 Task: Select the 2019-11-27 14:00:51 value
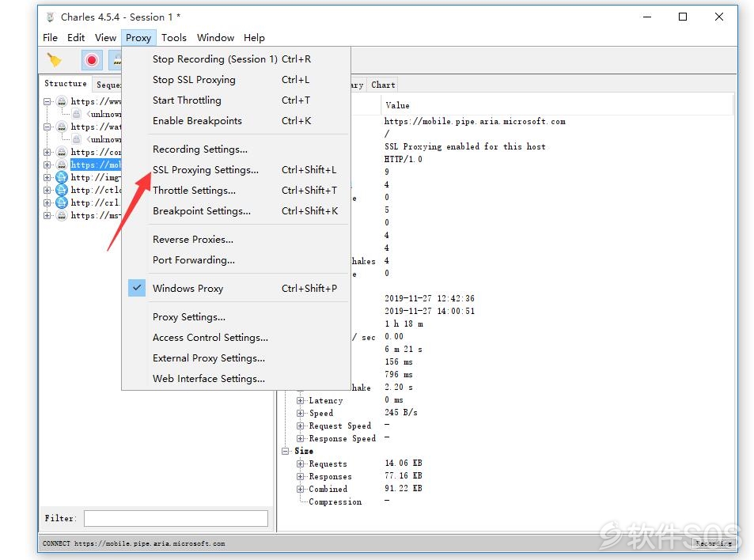click(x=430, y=311)
